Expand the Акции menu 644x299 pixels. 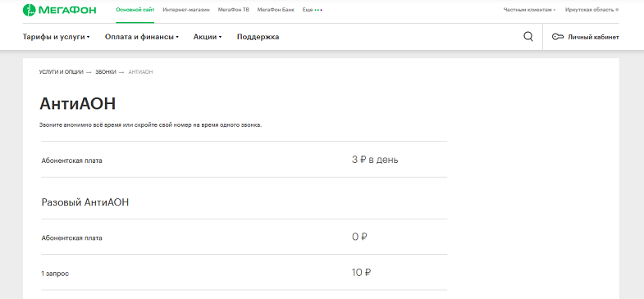pyautogui.click(x=208, y=37)
